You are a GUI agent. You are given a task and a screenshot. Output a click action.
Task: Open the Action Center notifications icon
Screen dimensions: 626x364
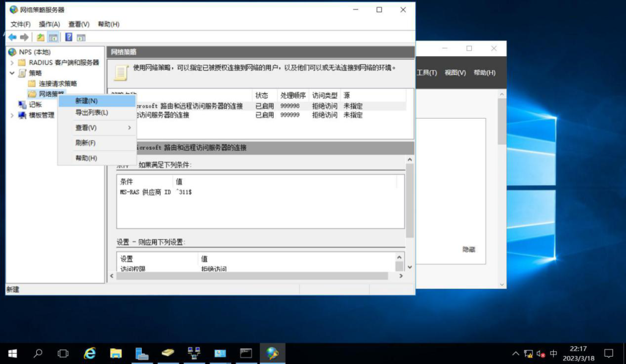coord(608,353)
